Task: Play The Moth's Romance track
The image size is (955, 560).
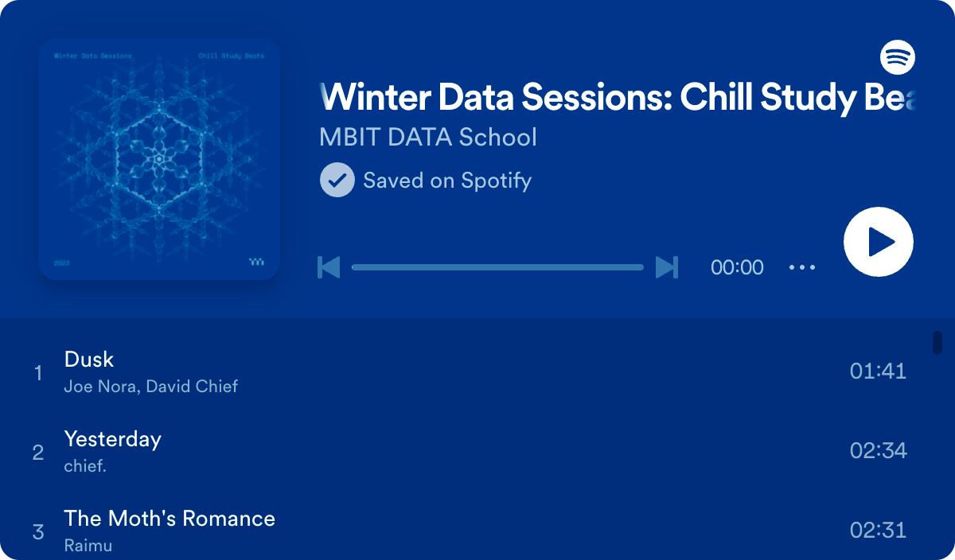Action: 477,528
